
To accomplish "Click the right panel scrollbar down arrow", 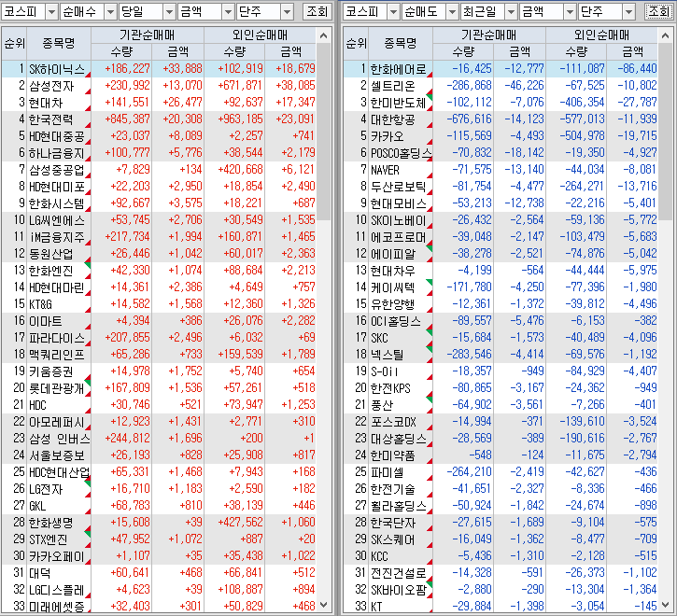I will pyautogui.click(x=665, y=605).
